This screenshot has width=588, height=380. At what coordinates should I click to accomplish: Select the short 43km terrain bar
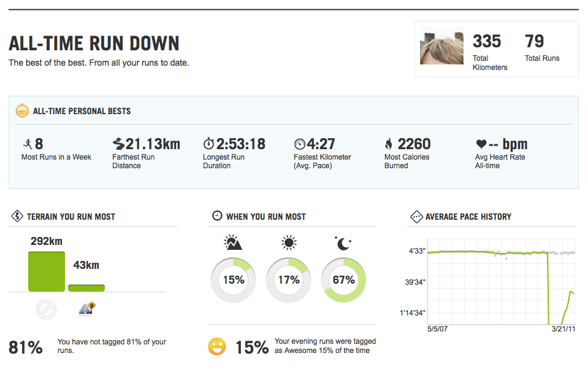[x=86, y=287]
